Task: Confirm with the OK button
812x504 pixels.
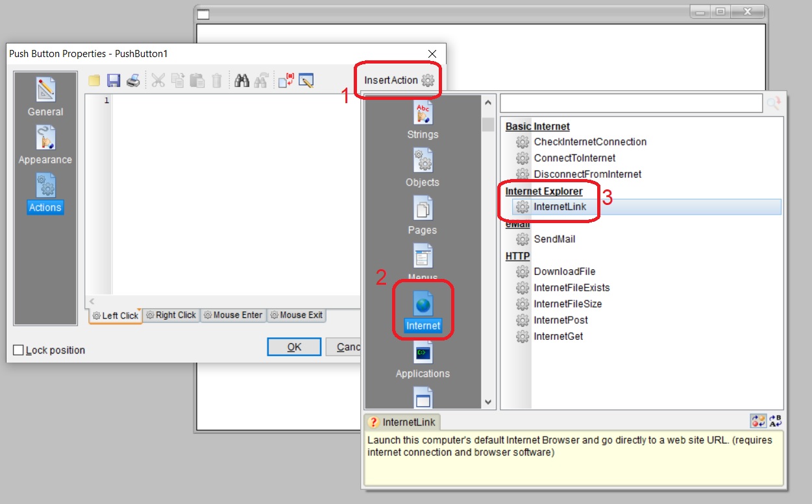Action: tap(294, 347)
